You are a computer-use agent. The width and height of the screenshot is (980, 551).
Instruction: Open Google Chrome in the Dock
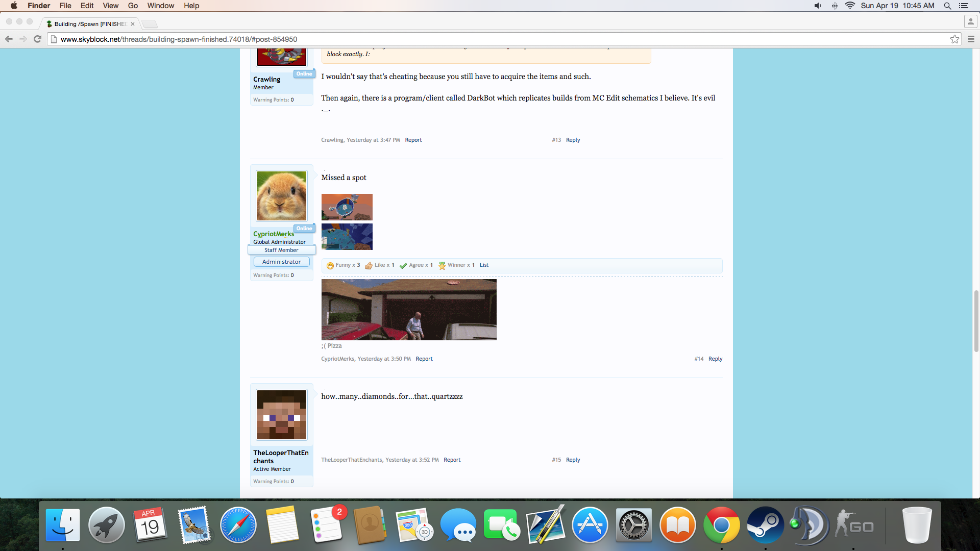(x=721, y=525)
